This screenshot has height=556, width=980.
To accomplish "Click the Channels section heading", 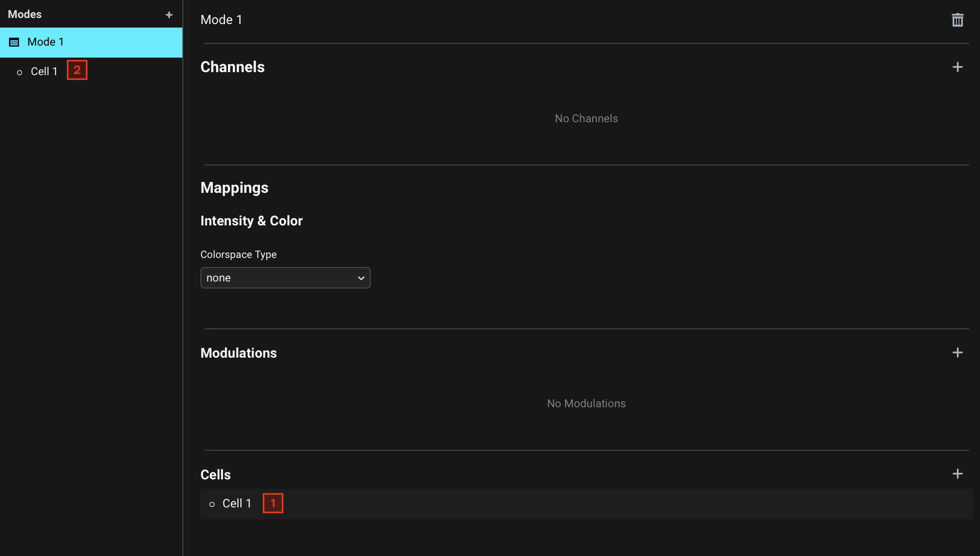I will coord(232,67).
